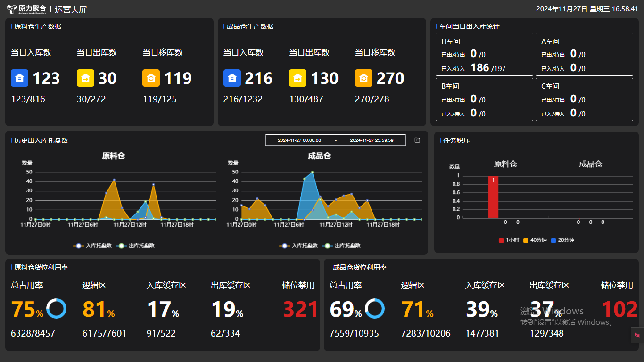Open the pink floating icon at right edge
This screenshot has width=644, height=362.
[637, 335]
